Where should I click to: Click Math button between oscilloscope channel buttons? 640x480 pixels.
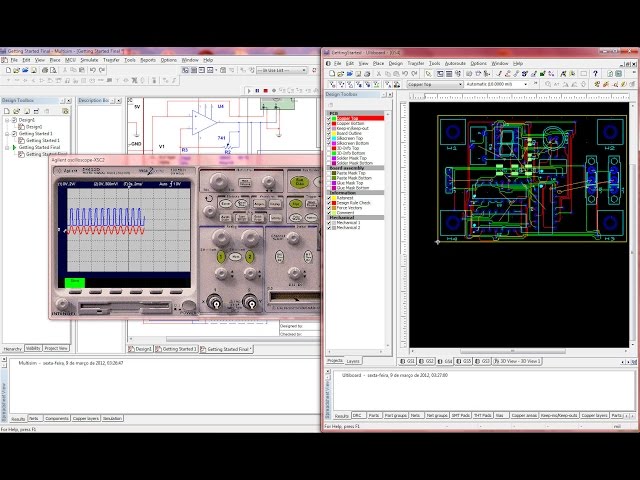click(x=235, y=257)
